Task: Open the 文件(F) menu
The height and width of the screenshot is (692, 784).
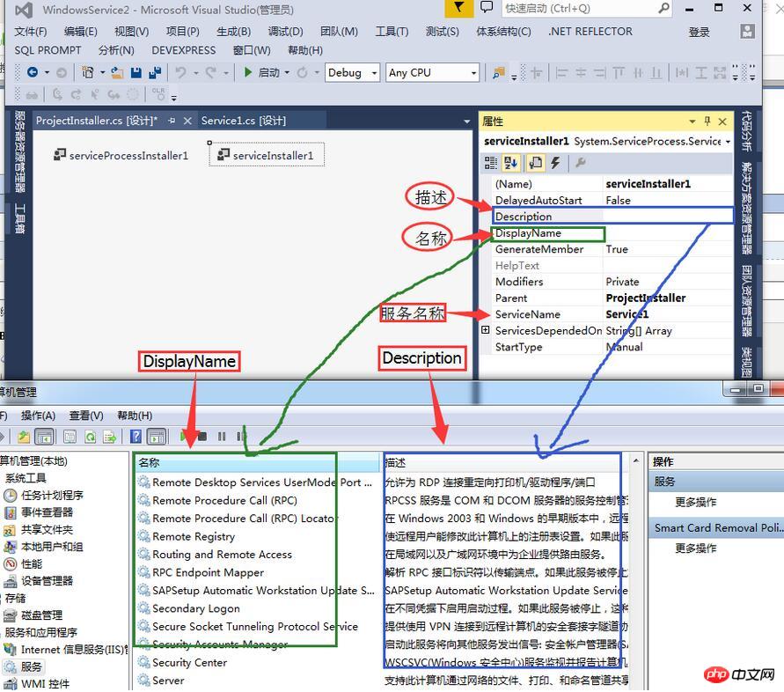Action: coord(31,32)
